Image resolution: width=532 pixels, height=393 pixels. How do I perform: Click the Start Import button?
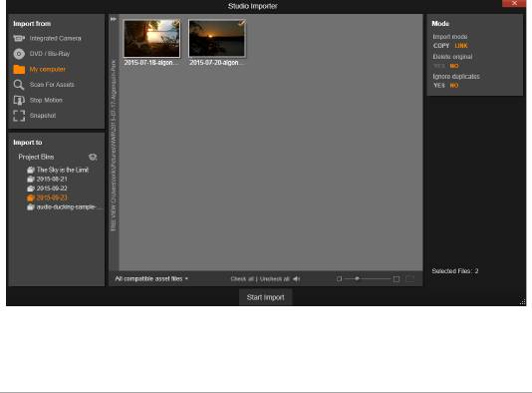[265, 297]
